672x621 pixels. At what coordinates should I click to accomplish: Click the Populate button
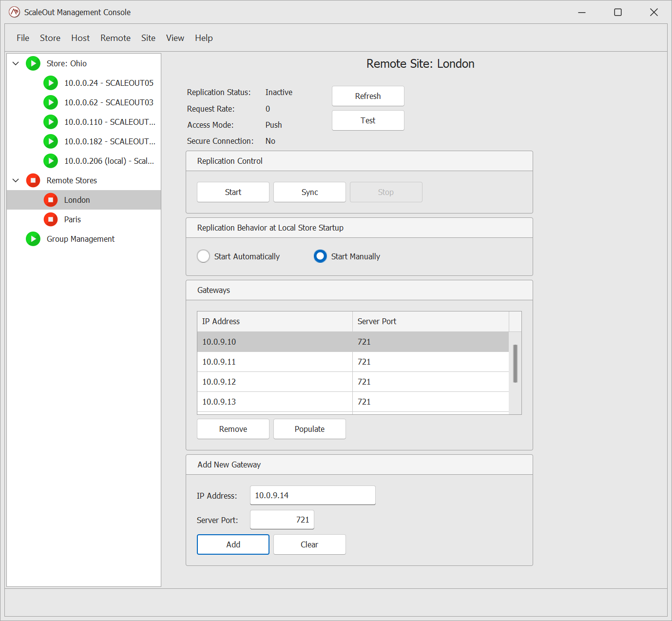coord(309,429)
